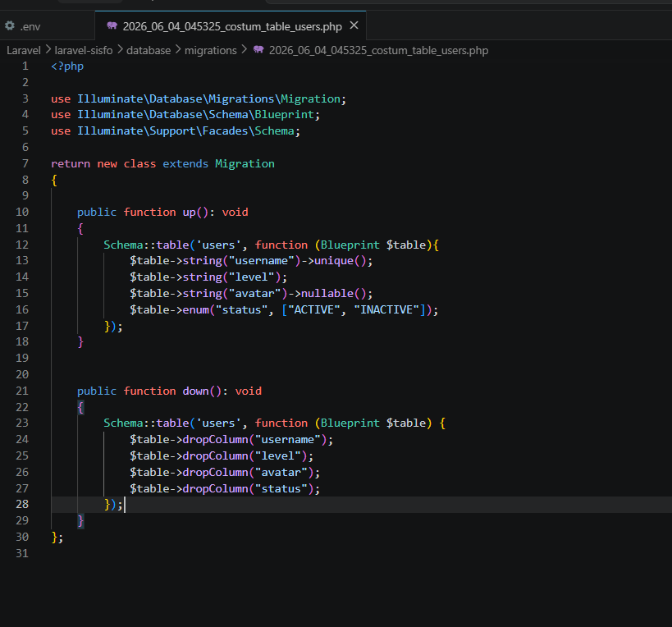Expand the chevron after migrations breadcrumb
672x627 pixels.
(244, 50)
